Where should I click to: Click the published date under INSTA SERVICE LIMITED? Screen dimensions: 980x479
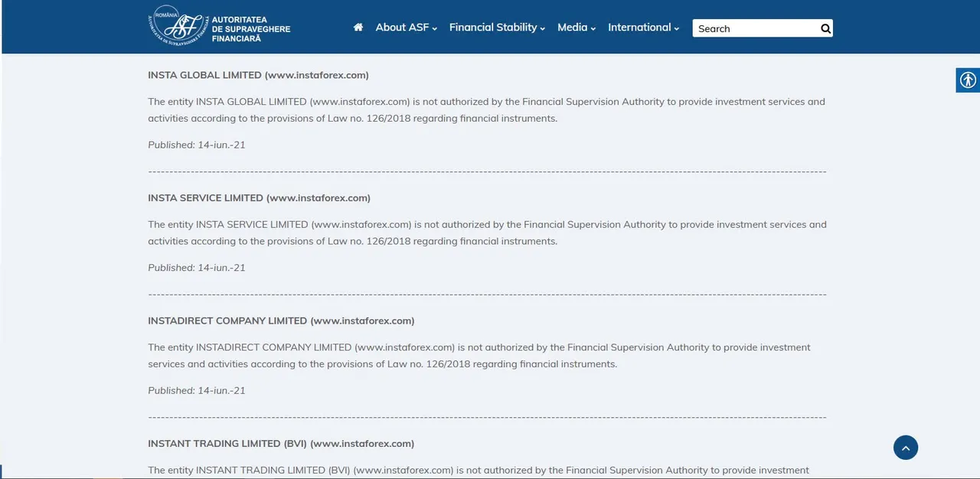pos(197,268)
